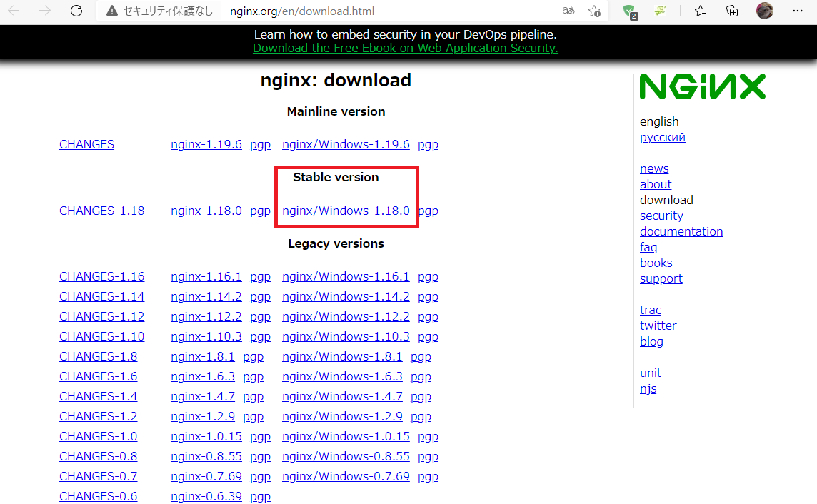Screen dimensions: 817x504
Task: Open the CHANGES-1.8 link
Action: 98,356
